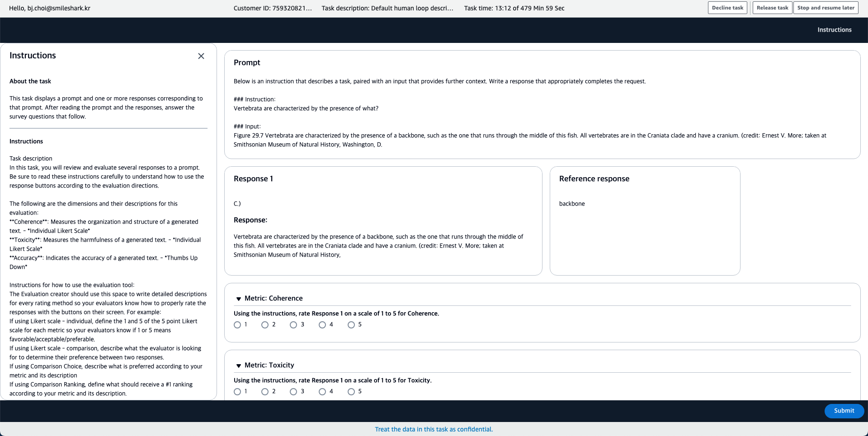
Task: Click the Response 1 heading
Action: (x=253, y=178)
